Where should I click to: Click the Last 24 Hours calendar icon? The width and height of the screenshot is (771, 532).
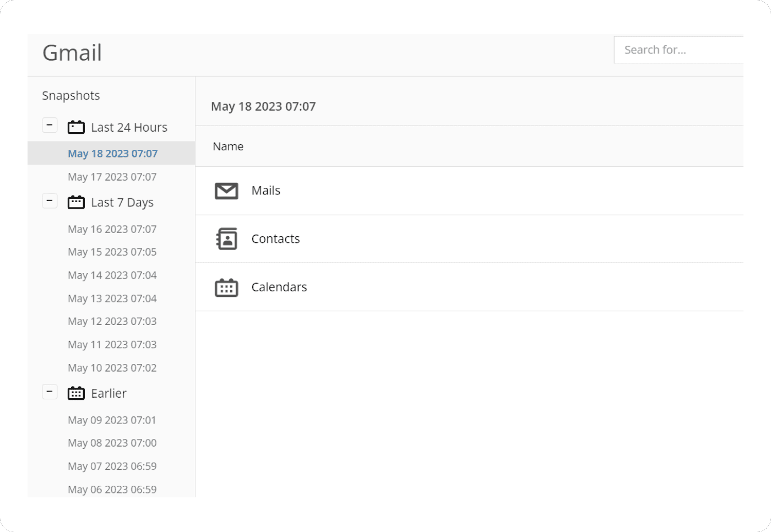[x=76, y=127]
